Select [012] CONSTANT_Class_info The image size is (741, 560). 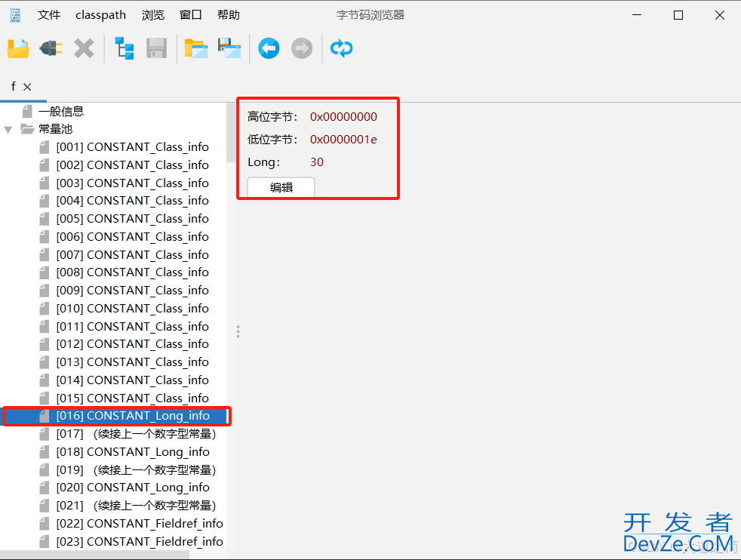click(x=132, y=343)
